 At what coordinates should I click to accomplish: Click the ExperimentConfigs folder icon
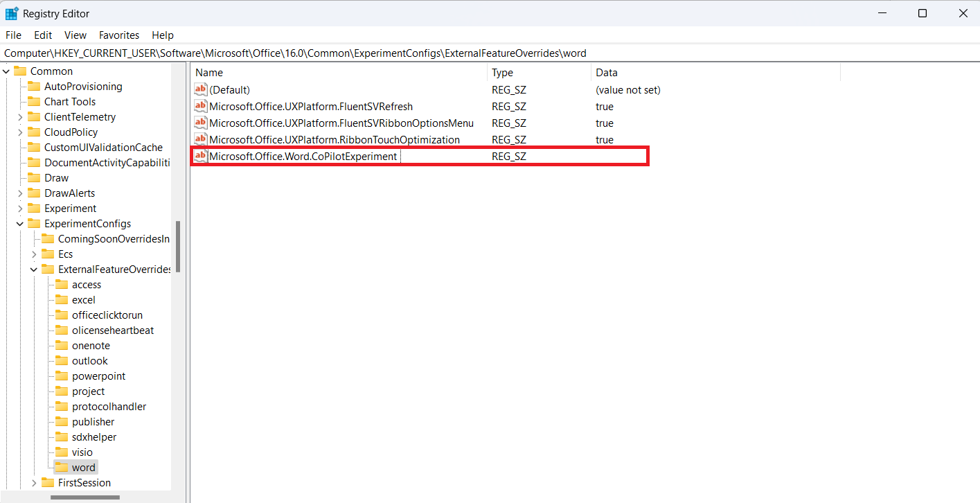33,223
